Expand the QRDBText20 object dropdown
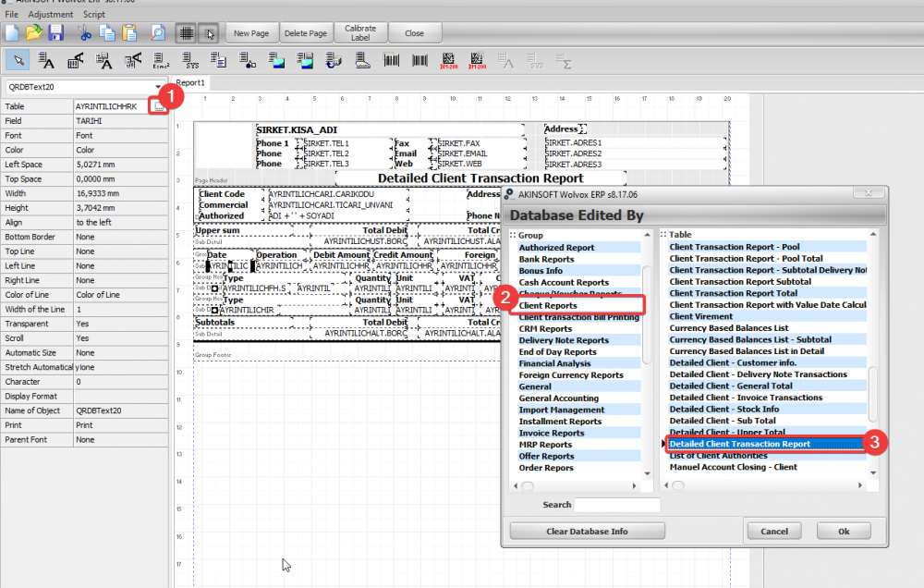 [x=158, y=87]
